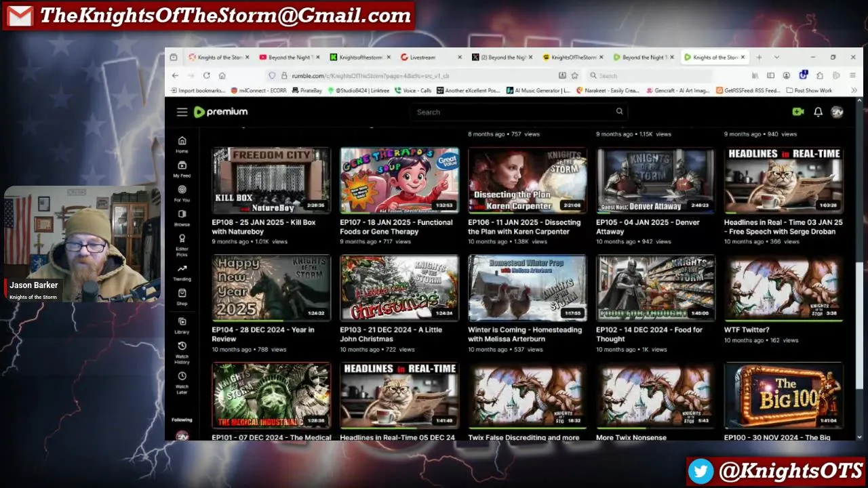
Task: Open My Feed in sidebar
Action: pos(182,169)
